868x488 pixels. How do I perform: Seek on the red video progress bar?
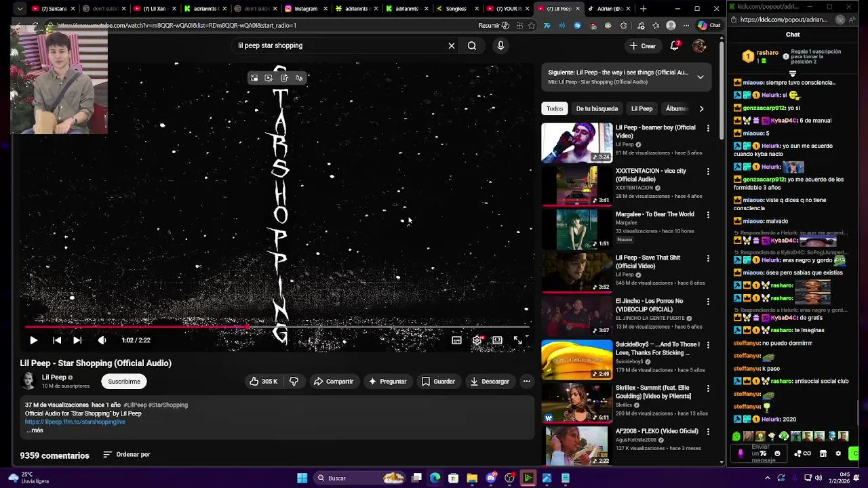[277, 327]
